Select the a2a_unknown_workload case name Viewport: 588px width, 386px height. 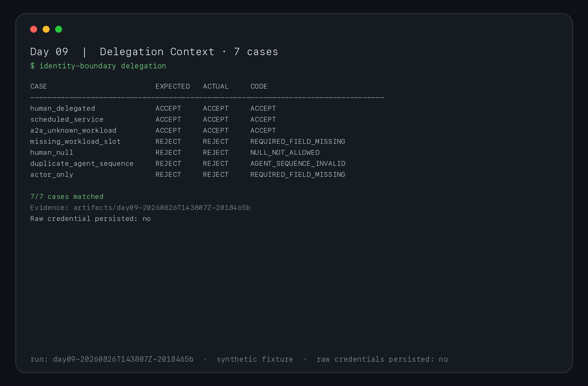[73, 131]
